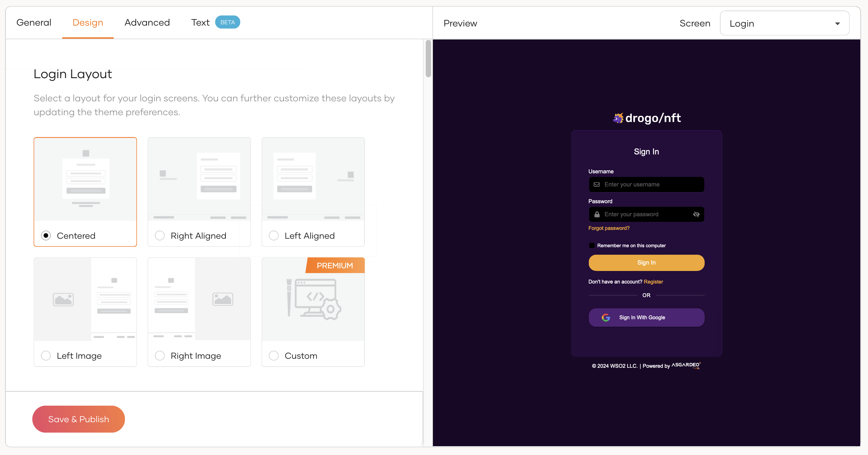Screen dimensions: 868x455
Task: Click the Asgardeo logo in footer
Action: (686, 365)
